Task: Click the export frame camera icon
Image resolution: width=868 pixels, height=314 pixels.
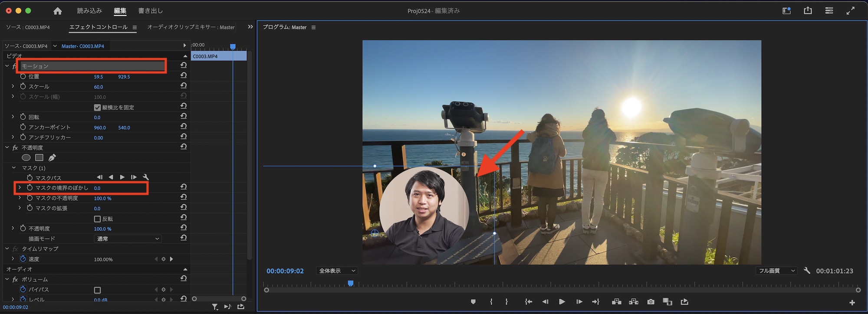Action: (x=651, y=302)
